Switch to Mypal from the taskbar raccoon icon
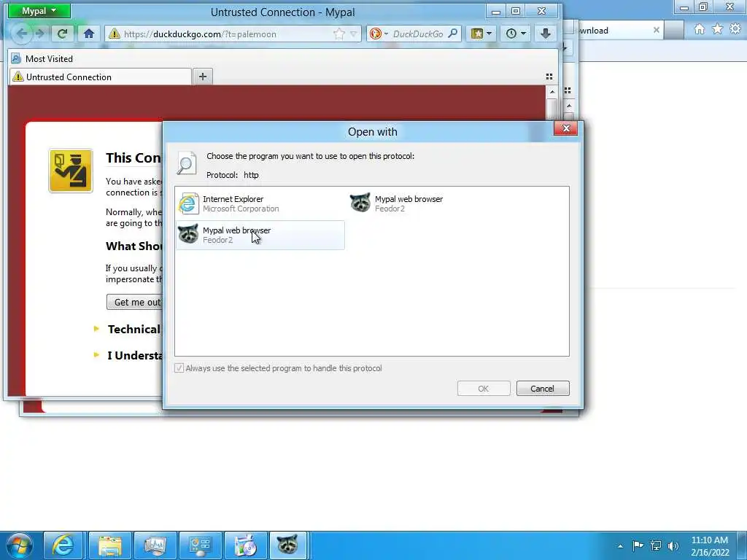This screenshot has height=560, width=747. [288, 545]
